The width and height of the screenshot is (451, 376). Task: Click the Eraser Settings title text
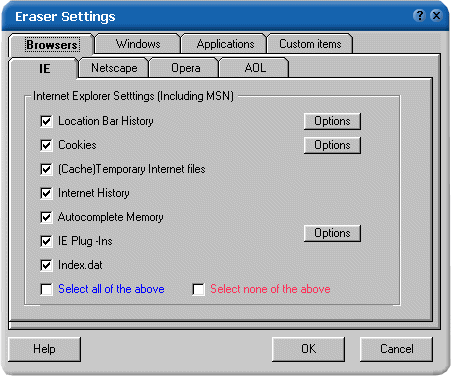(65, 17)
